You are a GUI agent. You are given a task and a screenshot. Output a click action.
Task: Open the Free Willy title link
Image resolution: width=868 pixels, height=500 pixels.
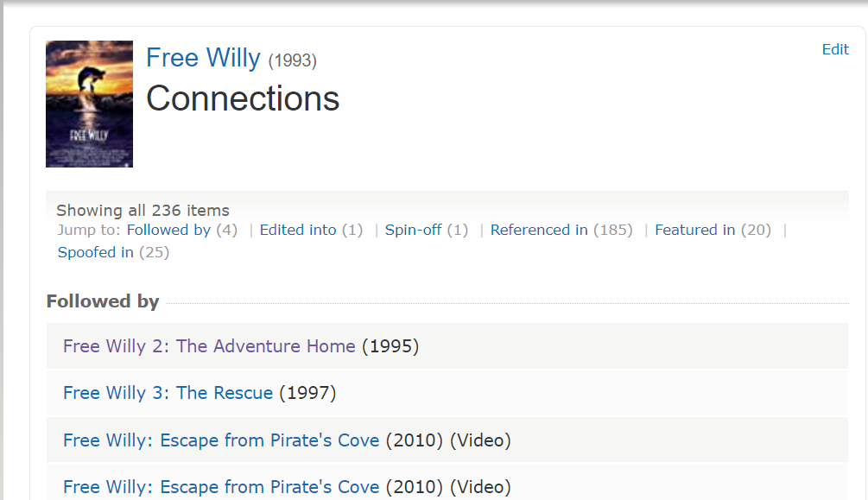click(x=203, y=58)
